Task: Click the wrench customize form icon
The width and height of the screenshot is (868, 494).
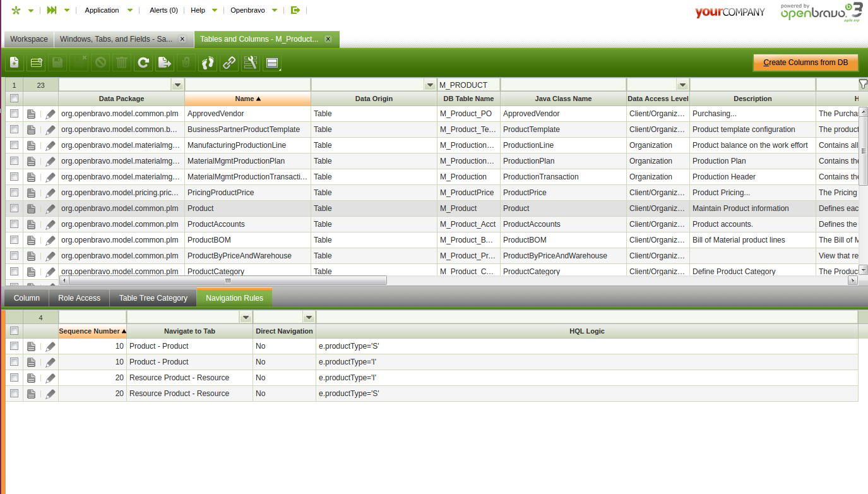Action: click(251, 63)
